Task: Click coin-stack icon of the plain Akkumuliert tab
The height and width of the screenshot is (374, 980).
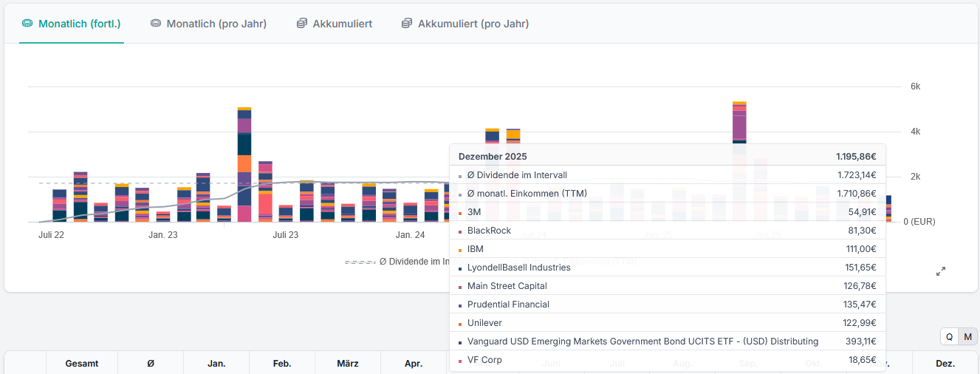Action: point(302,24)
